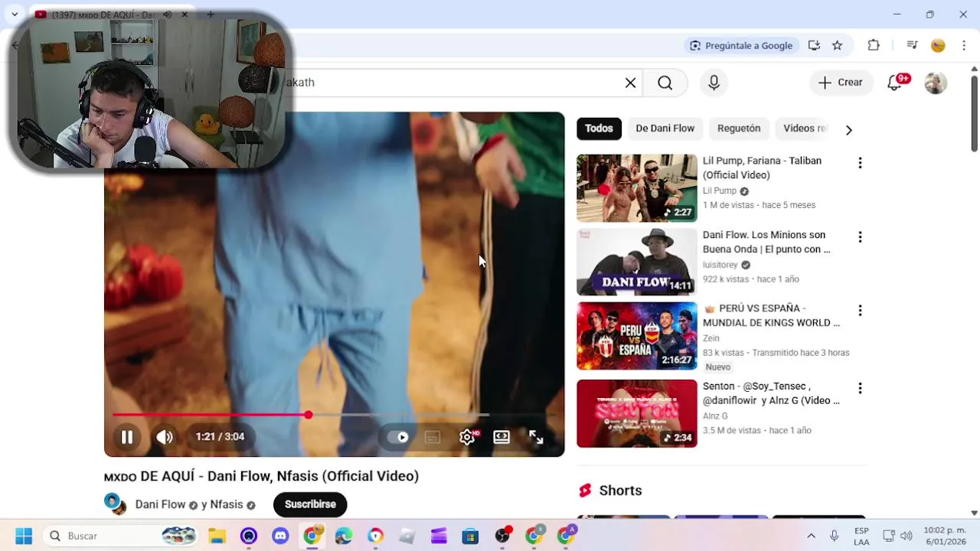
Task: Open the volume icon in system tray
Action: tap(906, 536)
